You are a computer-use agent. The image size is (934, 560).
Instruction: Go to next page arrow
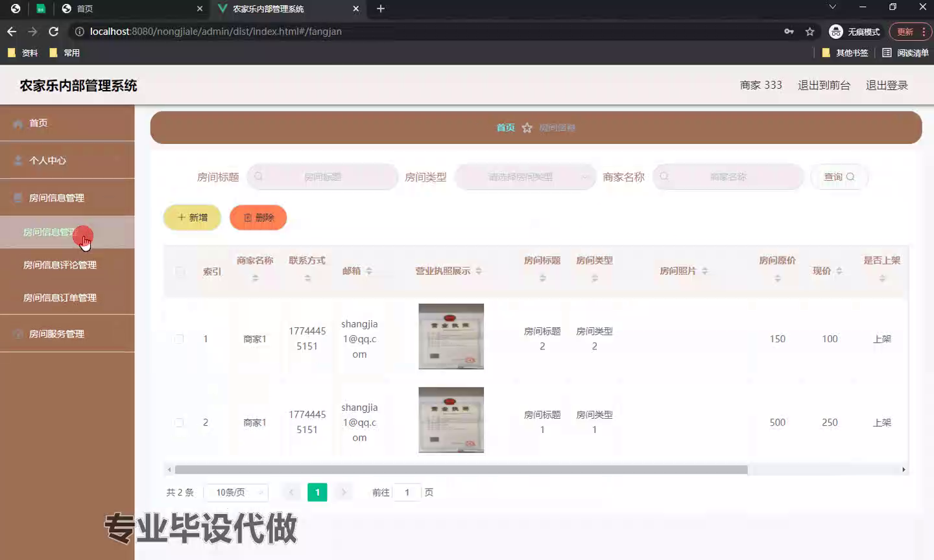pyautogui.click(x=344, y=493)
